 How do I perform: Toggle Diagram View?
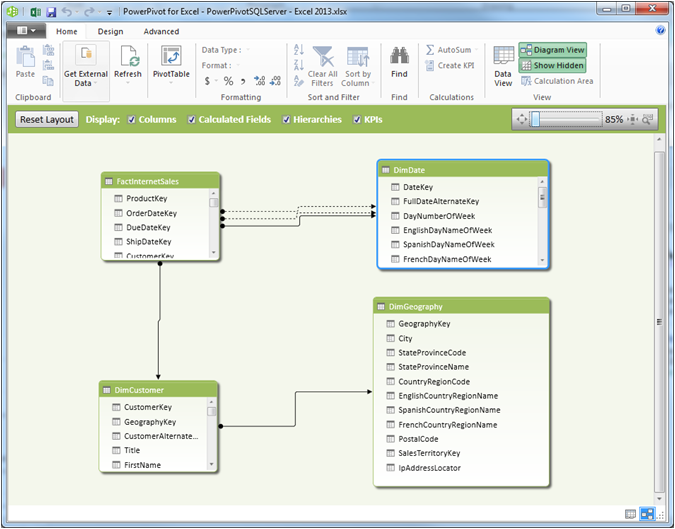pyautogui.click(x=553, y=50)
